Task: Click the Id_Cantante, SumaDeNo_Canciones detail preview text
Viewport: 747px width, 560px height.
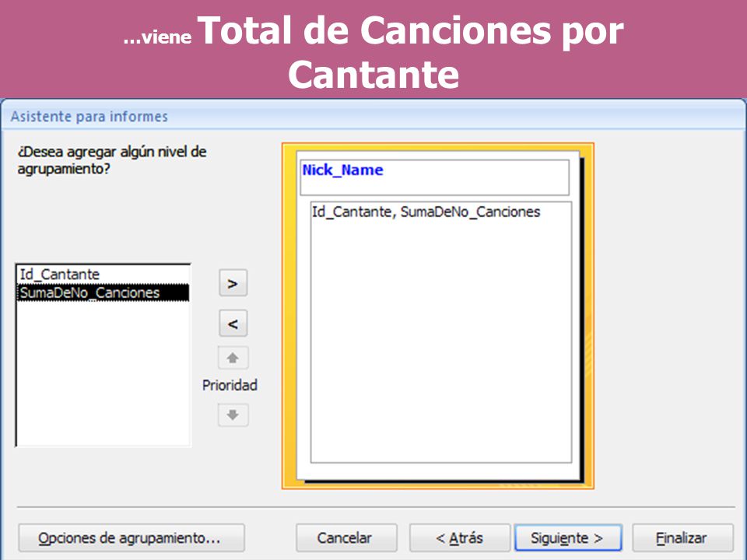Action: [x=426, y=212]
